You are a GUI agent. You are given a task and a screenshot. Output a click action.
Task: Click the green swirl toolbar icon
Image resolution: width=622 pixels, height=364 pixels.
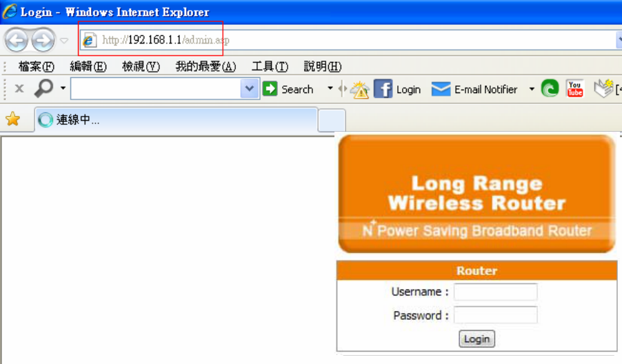pos(550,88)
